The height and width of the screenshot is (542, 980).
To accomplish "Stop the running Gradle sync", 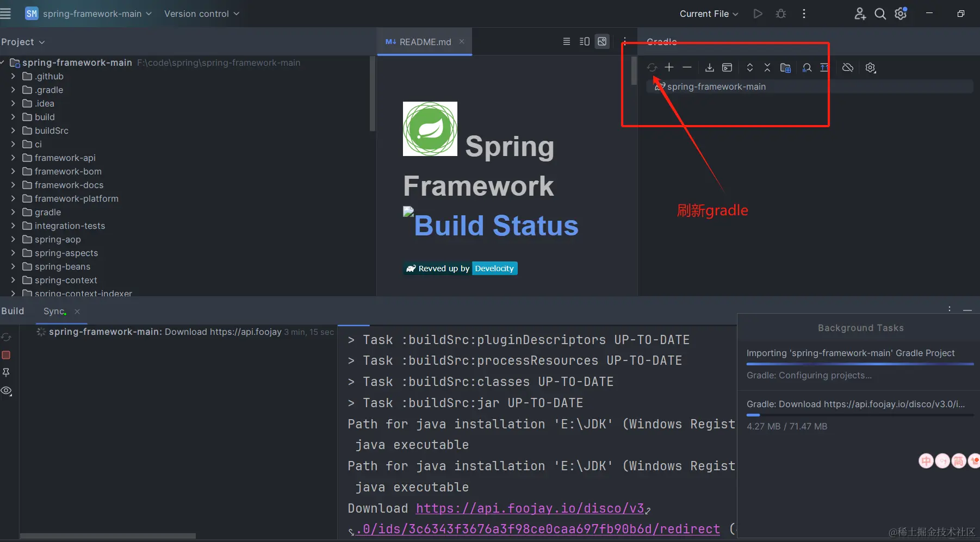I will tap(6, 355).
